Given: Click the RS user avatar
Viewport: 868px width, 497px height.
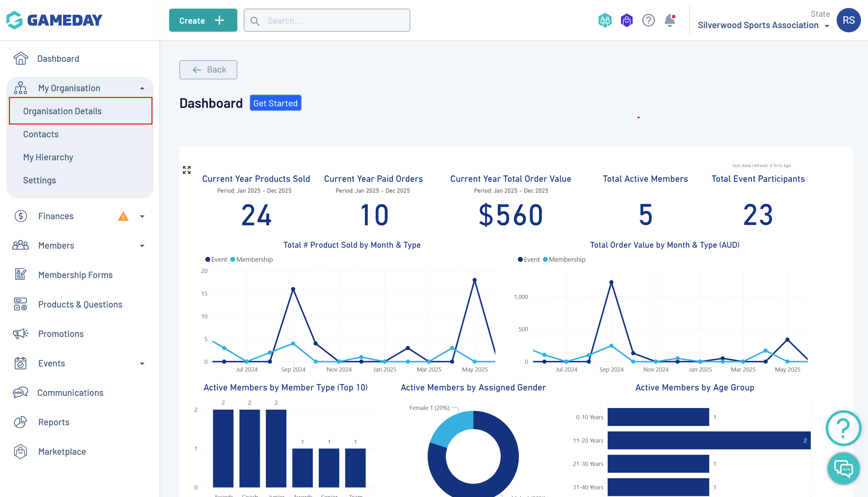Looking at the screenshot, I should (848, 20).
